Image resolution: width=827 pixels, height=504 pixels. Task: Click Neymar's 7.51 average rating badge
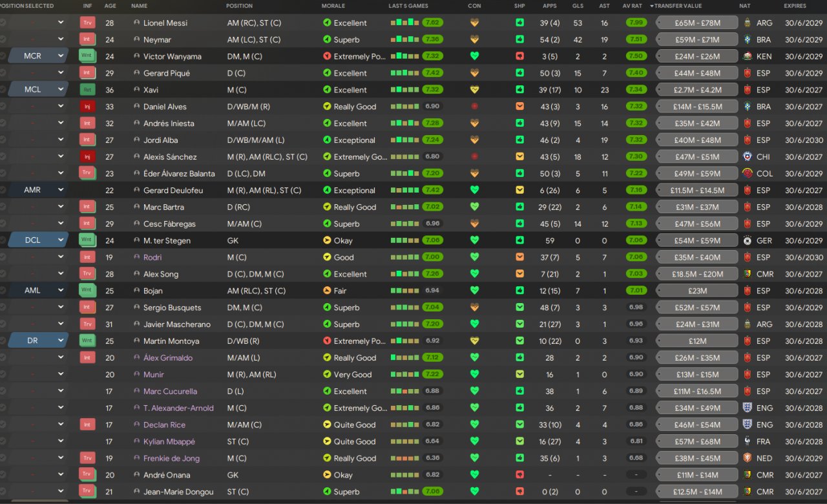(x=636, y=39)
